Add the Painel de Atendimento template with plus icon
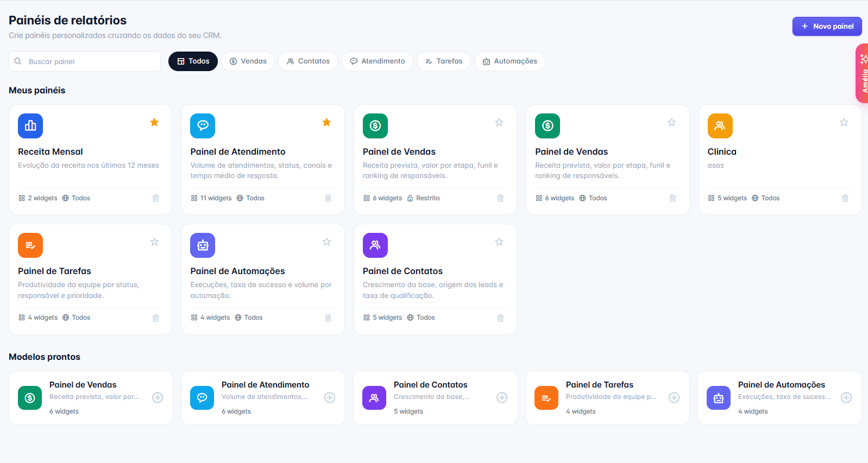The height and width of the screenshot is (463, 868). [x=330, y=398]
